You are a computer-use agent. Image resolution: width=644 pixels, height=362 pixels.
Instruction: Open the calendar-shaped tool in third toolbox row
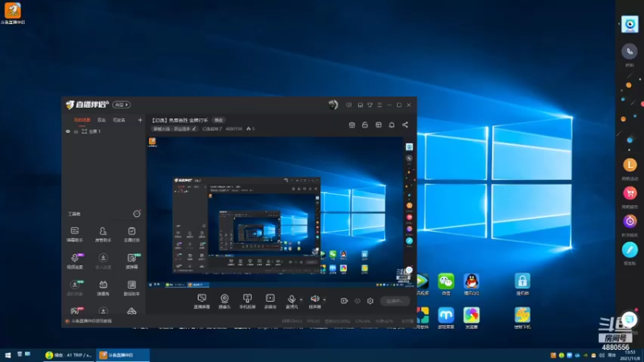point(103,288)
